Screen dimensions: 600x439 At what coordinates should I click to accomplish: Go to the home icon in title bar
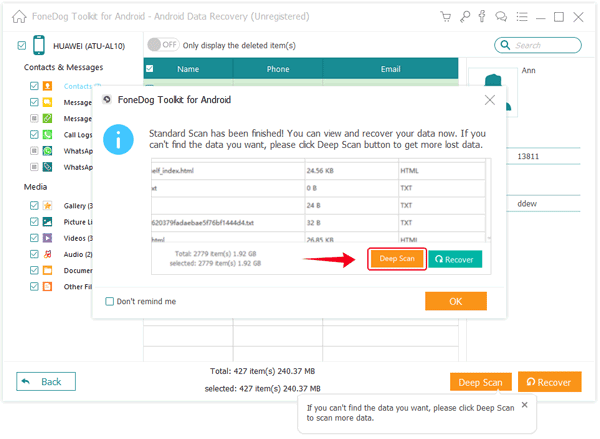pos(19,17)
